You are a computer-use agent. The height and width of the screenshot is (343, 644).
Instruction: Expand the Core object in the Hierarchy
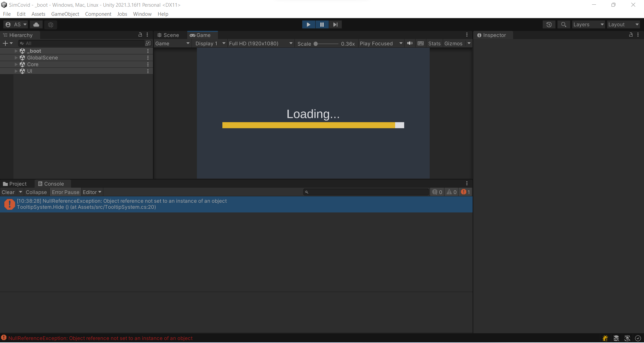pos(16,64)
